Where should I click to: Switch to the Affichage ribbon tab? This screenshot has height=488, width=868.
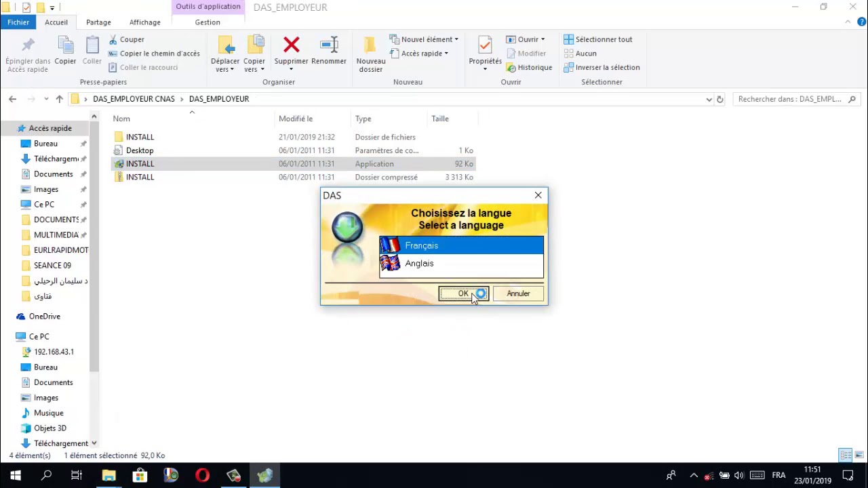click(145, 22)
